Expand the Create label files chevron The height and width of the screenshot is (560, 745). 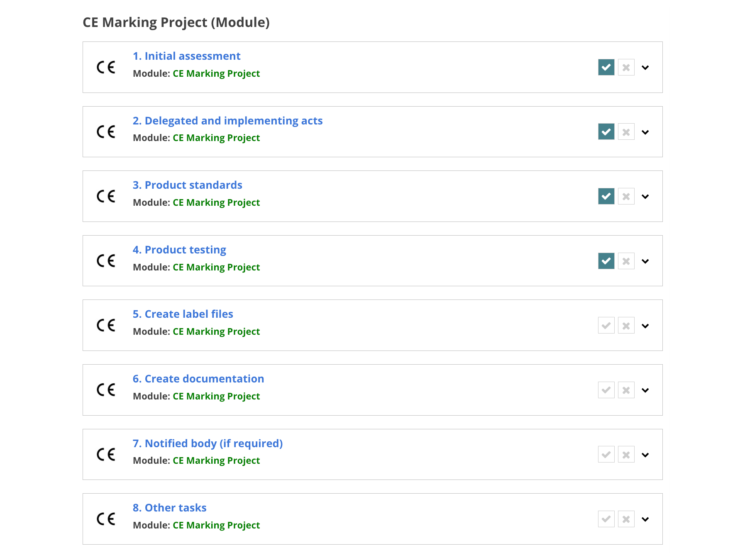tap(645, 326)
